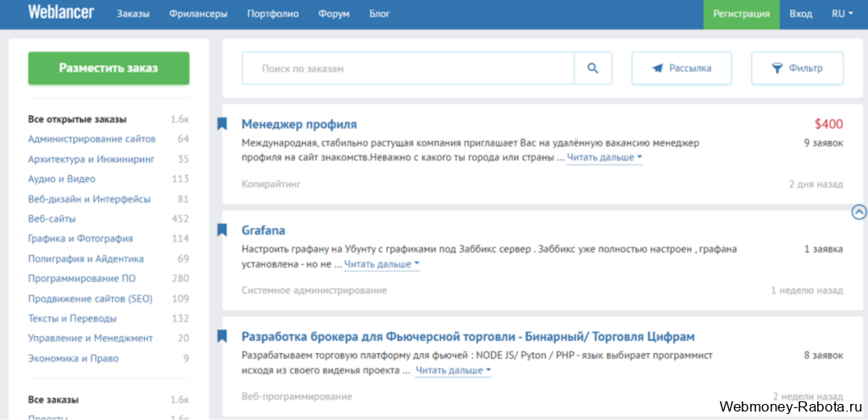Click the Weblancer logo
Screen dimensions: 868x420
click(x=61, y=12)
